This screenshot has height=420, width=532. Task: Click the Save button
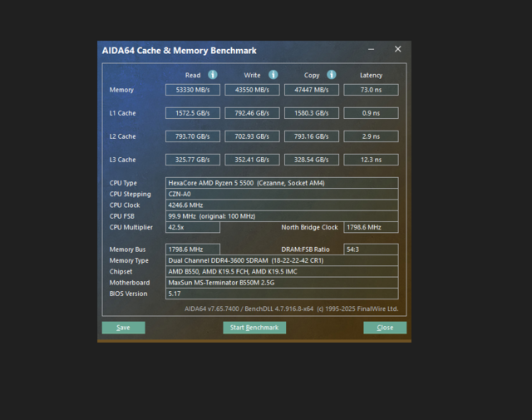tap(123, 328)
